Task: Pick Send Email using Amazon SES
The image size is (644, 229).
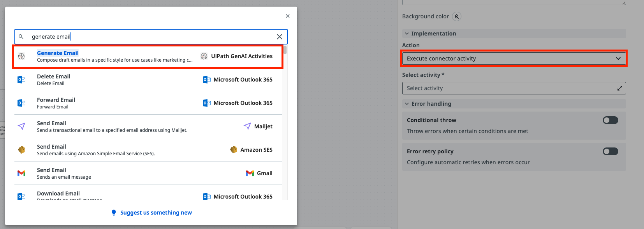Action: click(148, 150)
